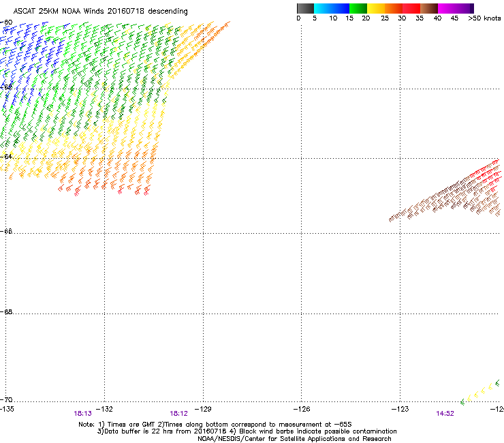Click the '40' label under the color bar
504x443 pixels.
tap(437, 18)
